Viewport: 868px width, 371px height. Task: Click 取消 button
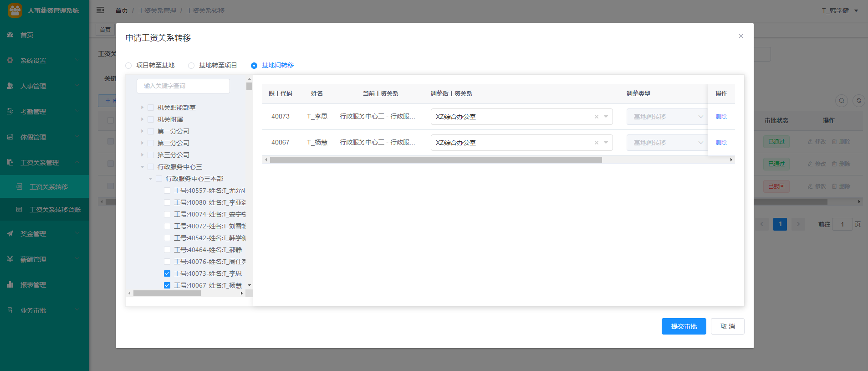(x=728, y=326)
